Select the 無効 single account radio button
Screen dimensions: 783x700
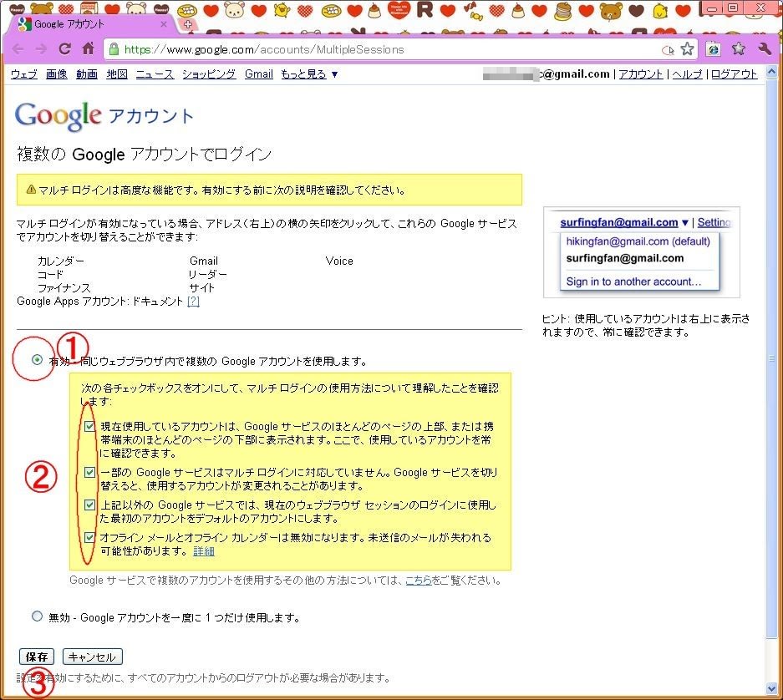coord(36,616)
